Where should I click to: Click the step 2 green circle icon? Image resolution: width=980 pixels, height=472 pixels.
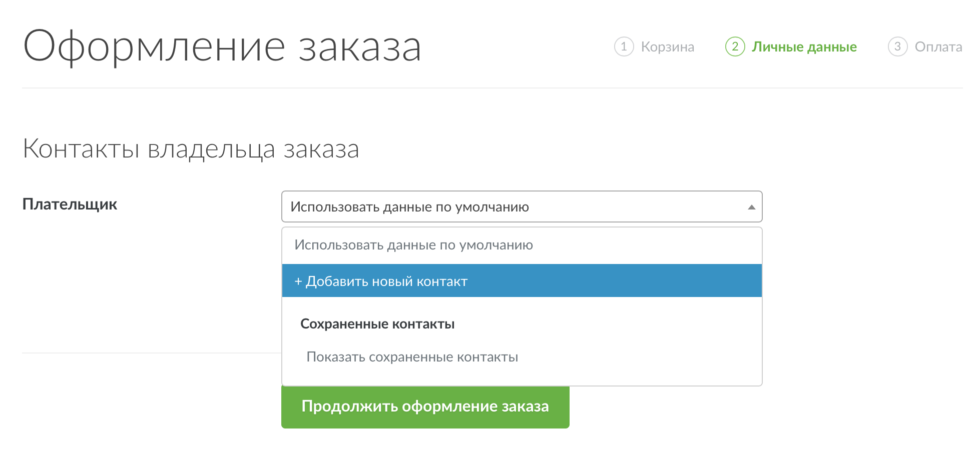click(x=735, y=46)
